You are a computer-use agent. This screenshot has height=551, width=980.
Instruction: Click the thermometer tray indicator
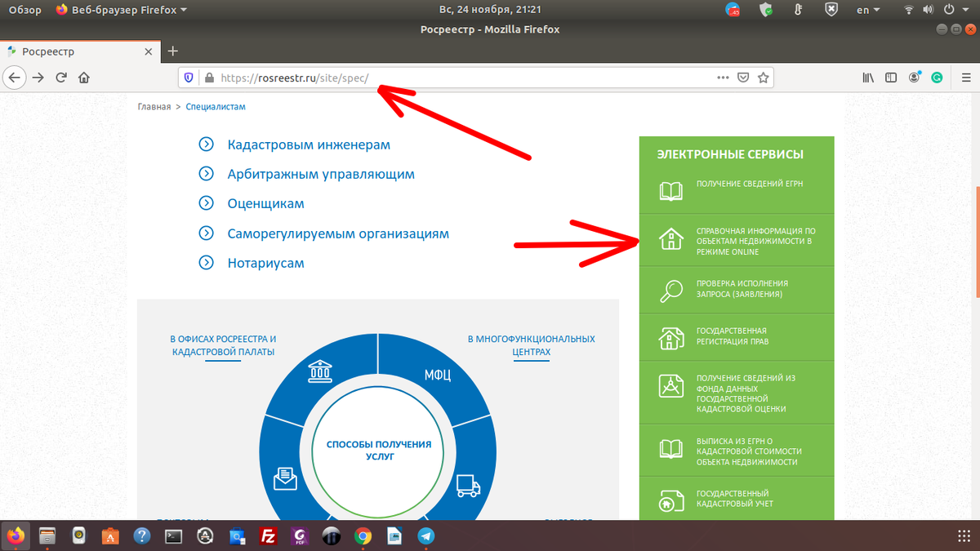pyautogui.click(x=798, y=10)
